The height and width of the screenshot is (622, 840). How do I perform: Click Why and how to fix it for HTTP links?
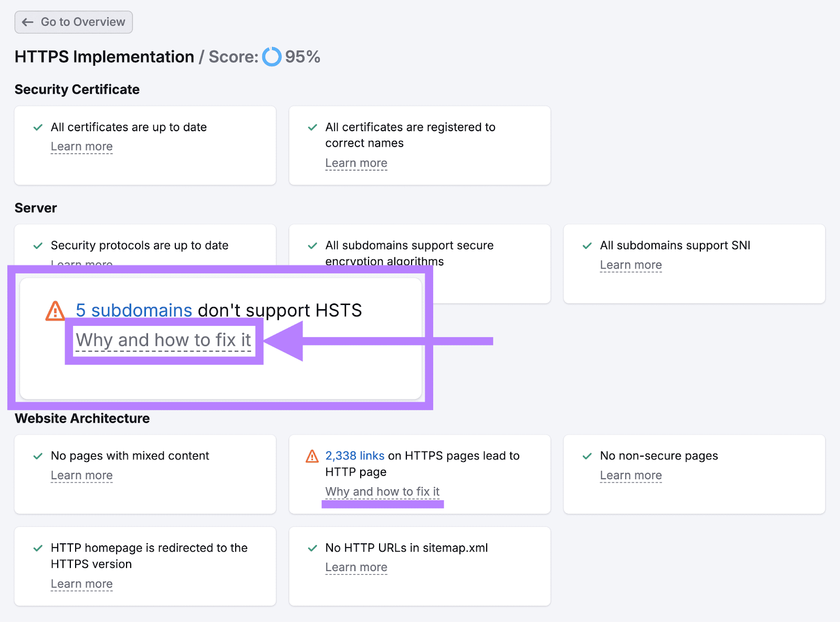coord(383,492)
